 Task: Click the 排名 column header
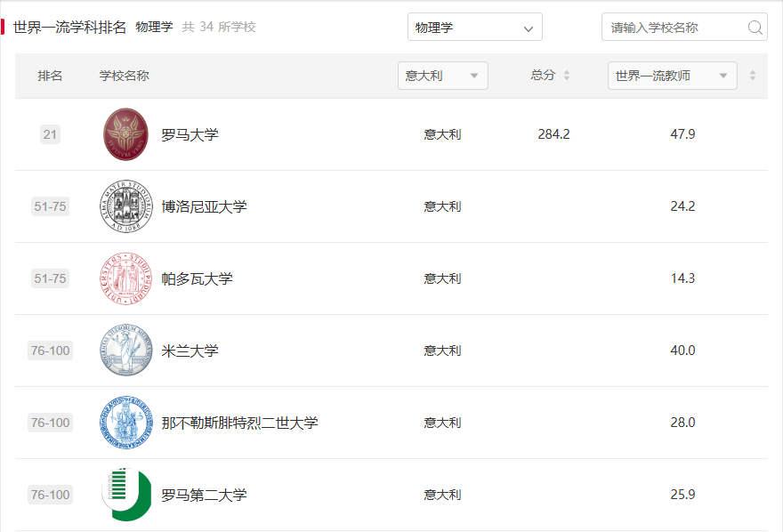50,76
